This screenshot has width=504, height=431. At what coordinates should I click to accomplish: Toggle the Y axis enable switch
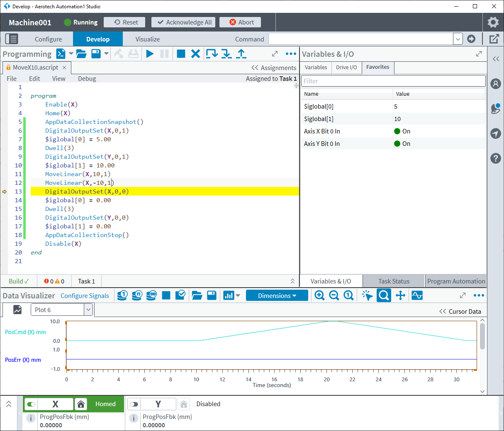pyautogui.click(x=134, y=404)
